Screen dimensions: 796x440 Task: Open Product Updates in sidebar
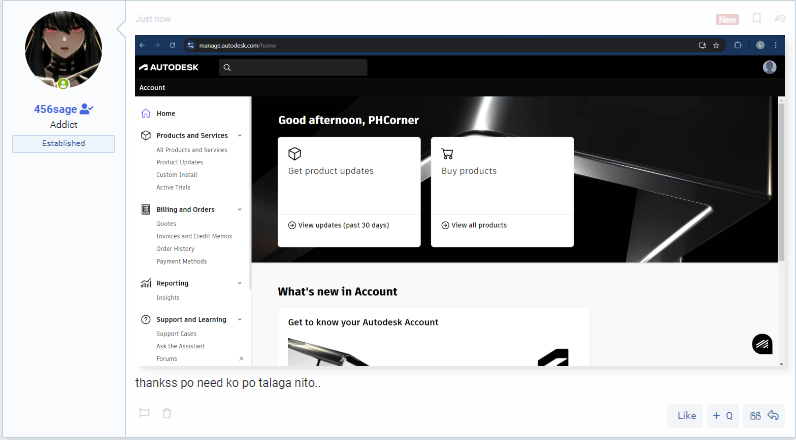tap(180, 162)
